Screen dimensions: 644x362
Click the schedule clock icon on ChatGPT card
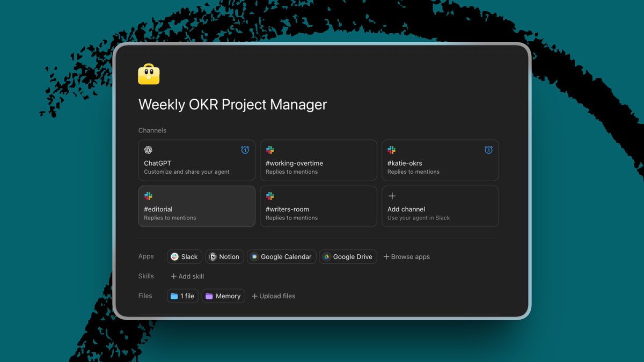[245, 150]
